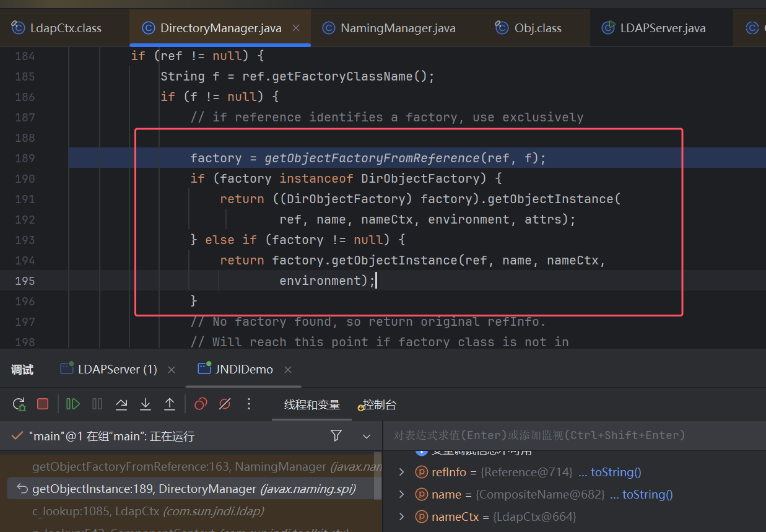Click the refInfo variable type icon
Image resolution: width=766 pixels, height=532 pixels.
421,472
